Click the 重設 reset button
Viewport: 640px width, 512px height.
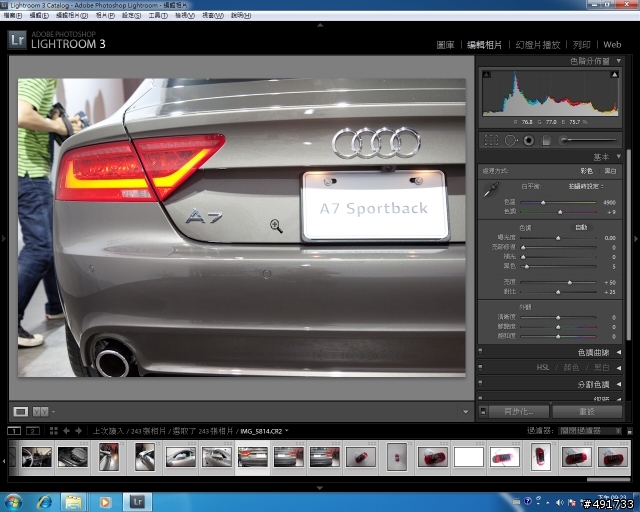pos(587,412)
